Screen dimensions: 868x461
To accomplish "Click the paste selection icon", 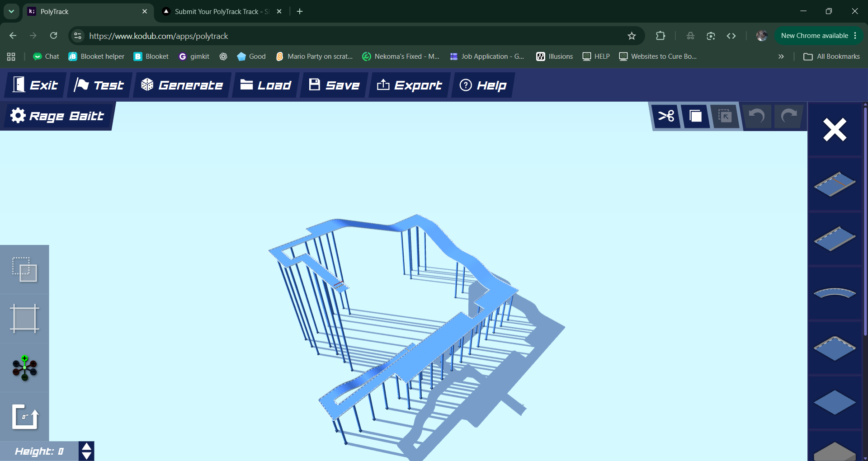I will (x=725, y=116).
